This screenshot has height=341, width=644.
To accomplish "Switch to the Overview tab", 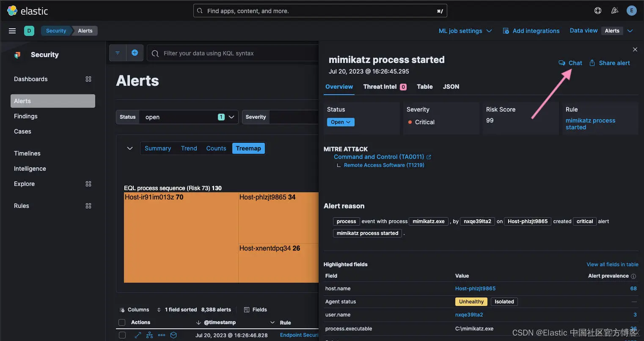I will click(339, 87).
